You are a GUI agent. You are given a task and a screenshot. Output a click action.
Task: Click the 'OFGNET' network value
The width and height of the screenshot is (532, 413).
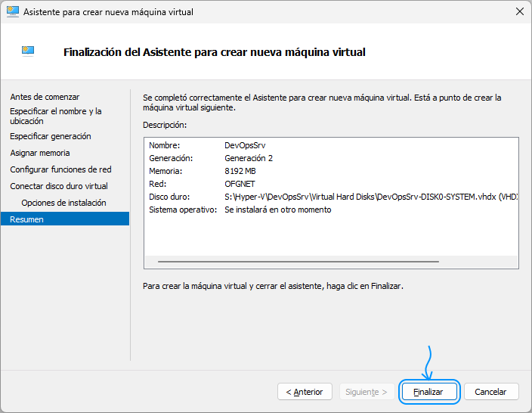(240, 184)
